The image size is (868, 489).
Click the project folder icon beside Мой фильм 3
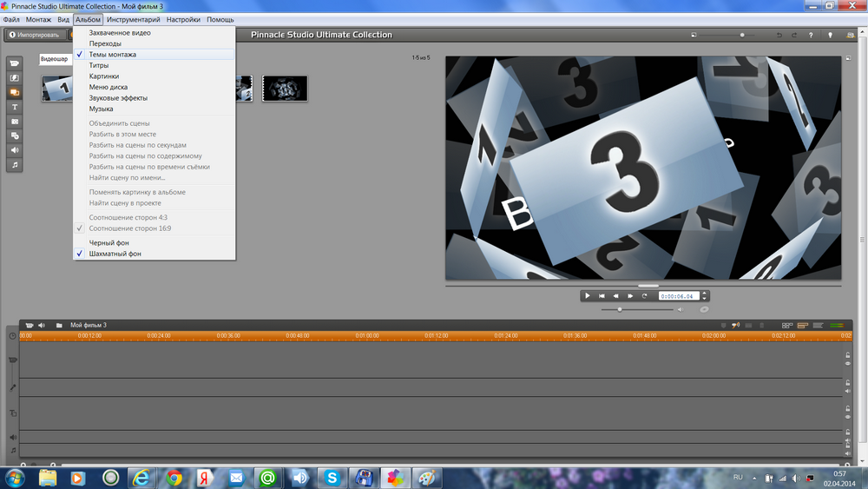(x=59, y=325)
